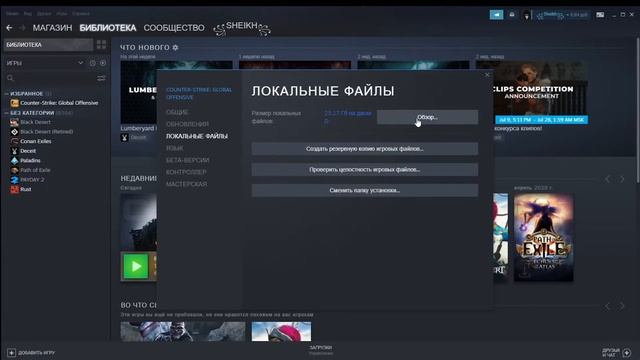Open the SHEIKH profile tab

pos(242,28)
